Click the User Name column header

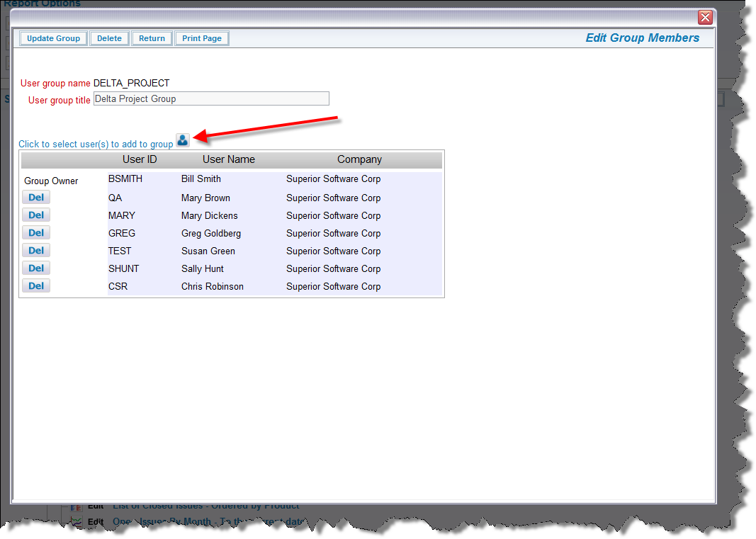tap(228, 159)
